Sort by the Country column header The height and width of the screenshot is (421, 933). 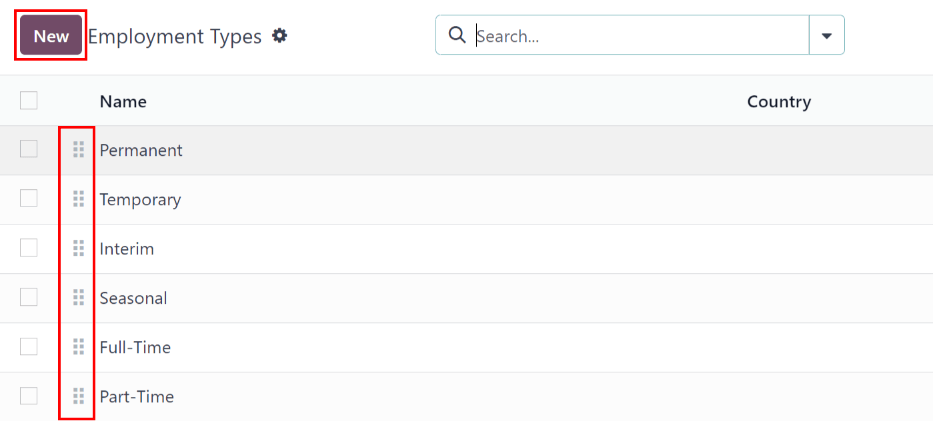point(778,101)
